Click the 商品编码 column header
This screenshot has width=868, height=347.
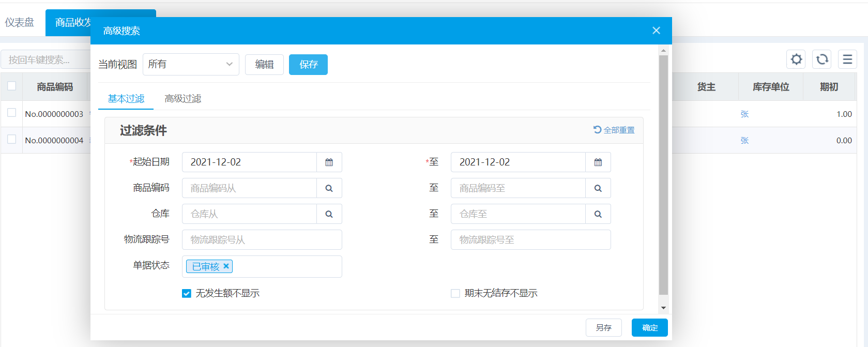pyautogui.click(x=55, y=87)
